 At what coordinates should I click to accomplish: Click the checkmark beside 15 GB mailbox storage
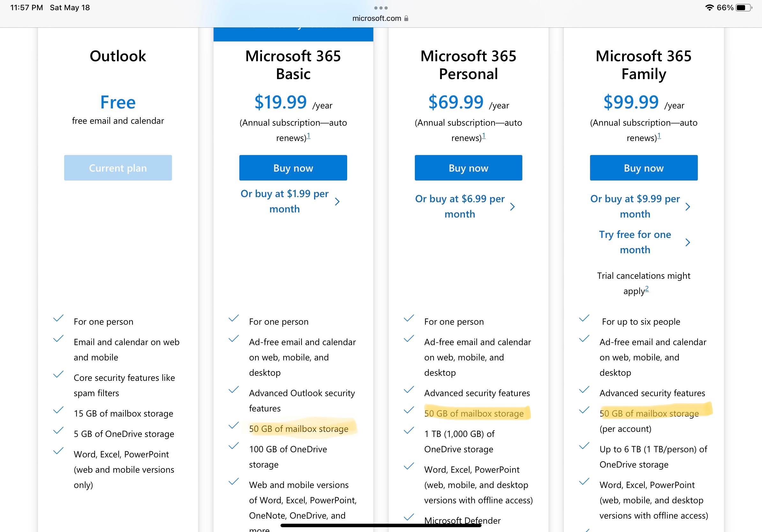click(58, 410)
